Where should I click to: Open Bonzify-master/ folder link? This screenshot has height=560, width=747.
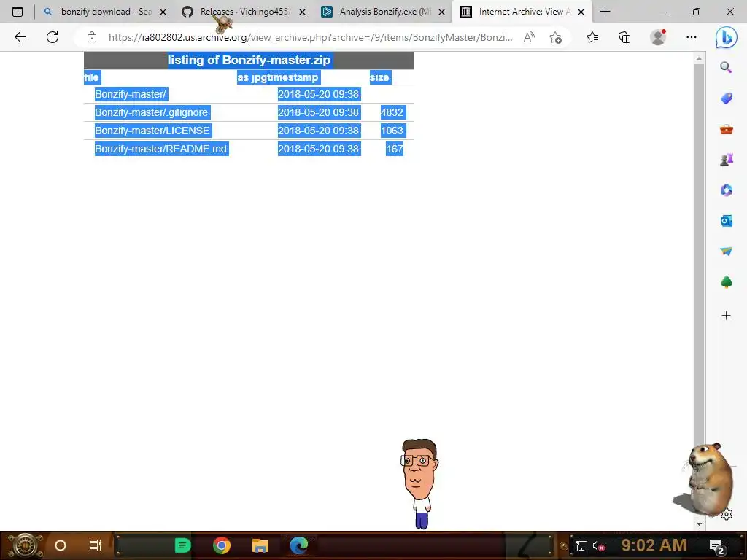pyautogui.click(x=131, y=94)
